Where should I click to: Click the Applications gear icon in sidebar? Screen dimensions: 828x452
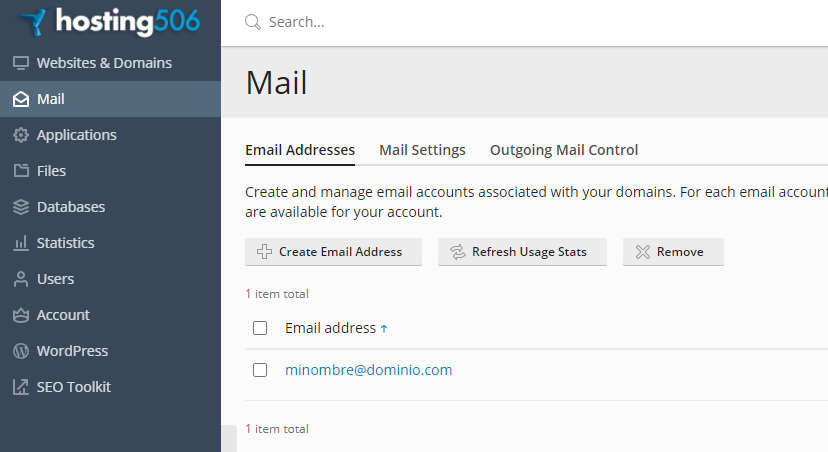(x=20, y=135)
